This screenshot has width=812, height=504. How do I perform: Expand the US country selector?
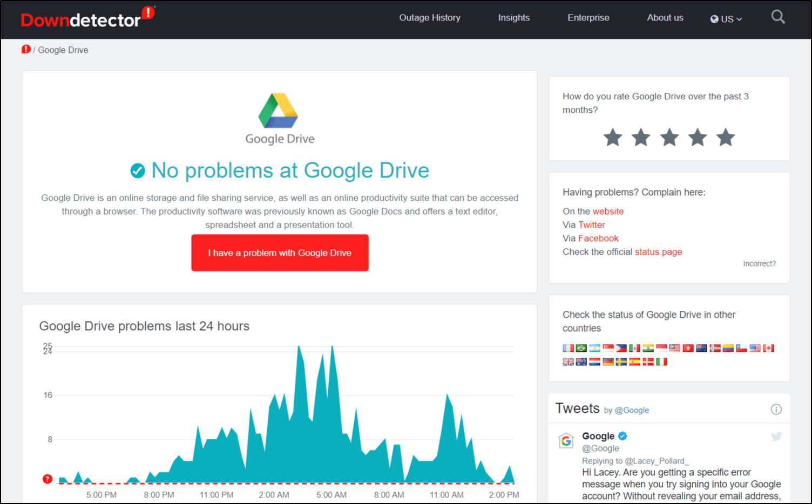coord(726,19)
